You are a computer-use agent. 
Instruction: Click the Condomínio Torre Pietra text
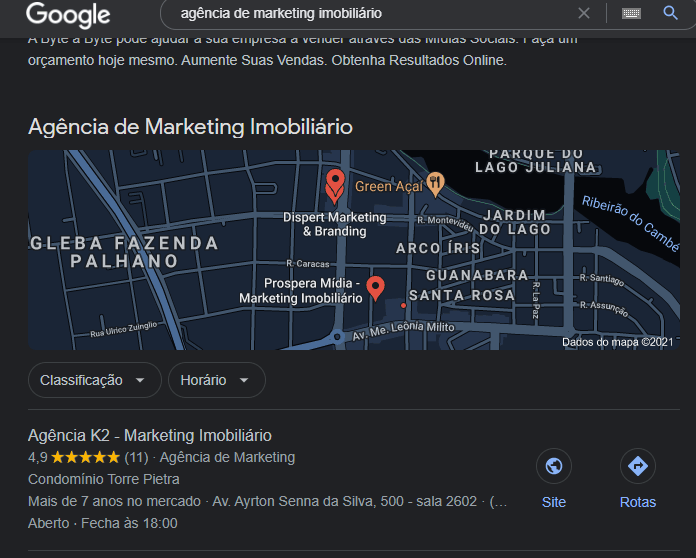coord(104,479)
